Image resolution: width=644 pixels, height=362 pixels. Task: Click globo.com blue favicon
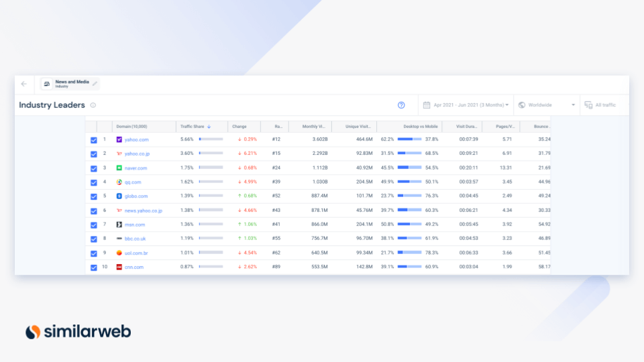click(119, 196)
